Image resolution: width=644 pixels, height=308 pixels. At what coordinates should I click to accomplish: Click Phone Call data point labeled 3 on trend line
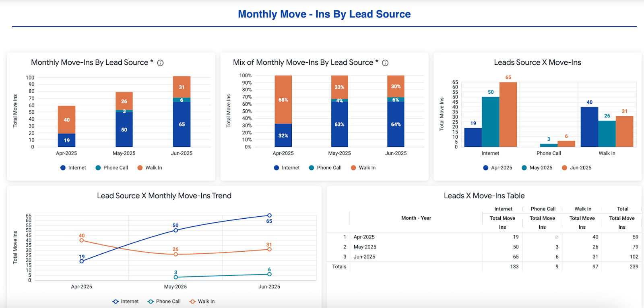tap(175, 277)
